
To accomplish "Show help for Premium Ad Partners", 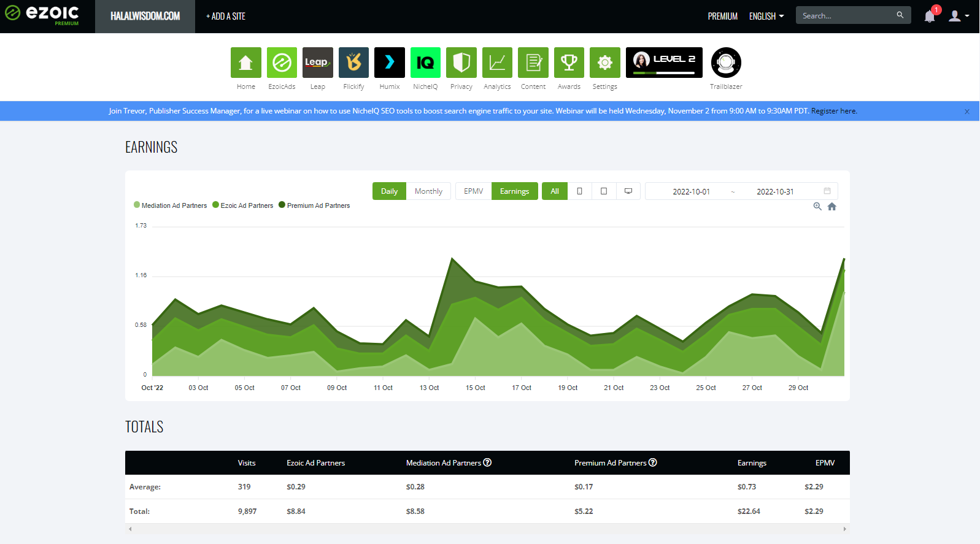I will (x=653, y=462).
